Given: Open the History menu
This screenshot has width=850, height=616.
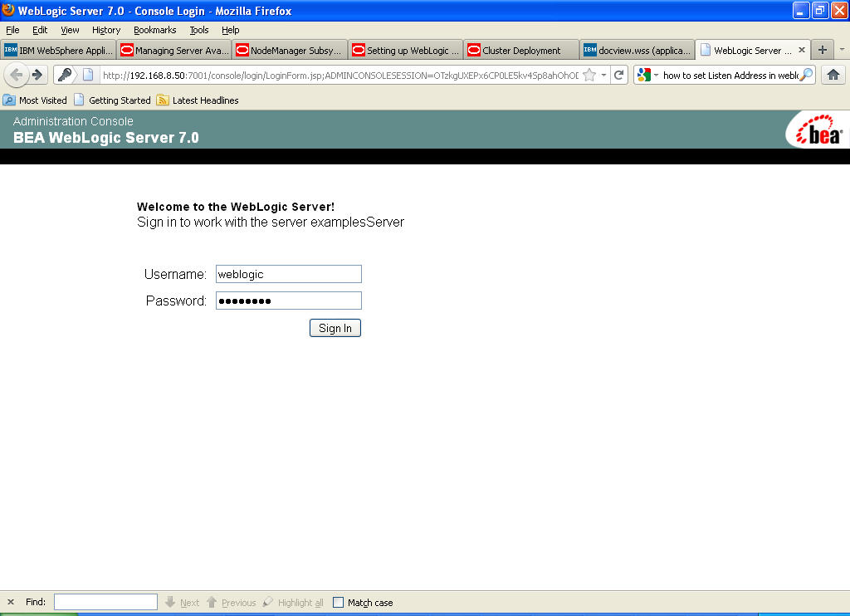Looking at the screenshot, I should 105,30.
